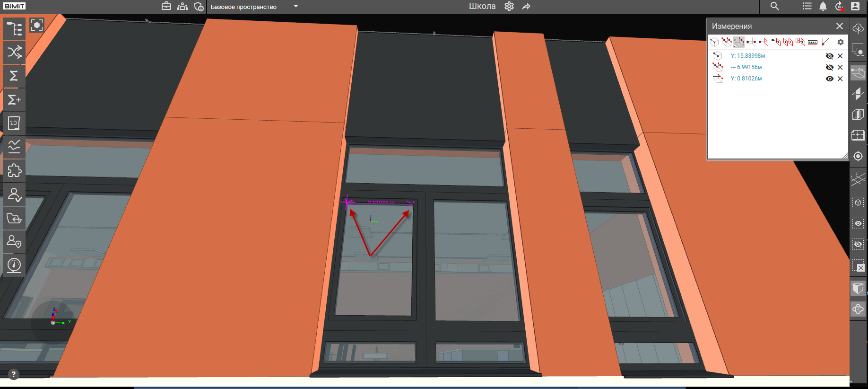Viewport: 868px width, 389px height.
Task: Open the list menu in top bar
Action: coord(807,6)
